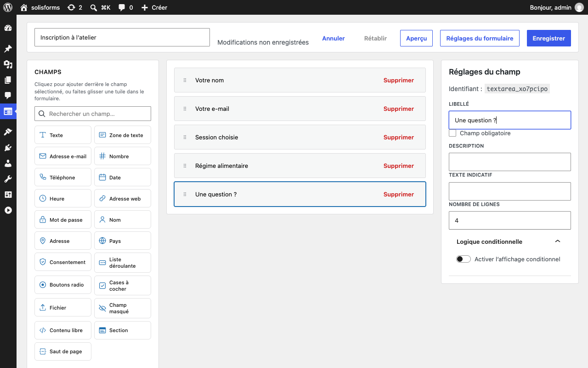Click the drag handle of Session choisie
This screenshot has width=588, height=368.
click(x=185, y=137)
